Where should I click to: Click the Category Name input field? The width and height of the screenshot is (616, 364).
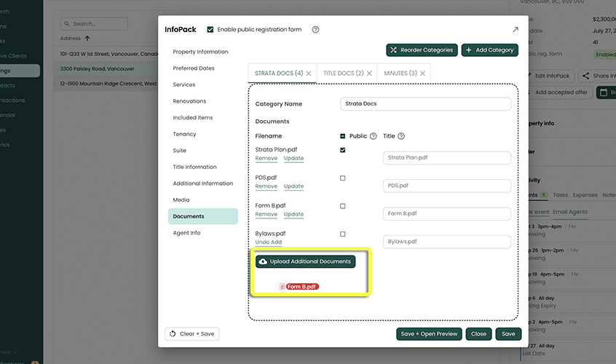click(x=425, y=104)
